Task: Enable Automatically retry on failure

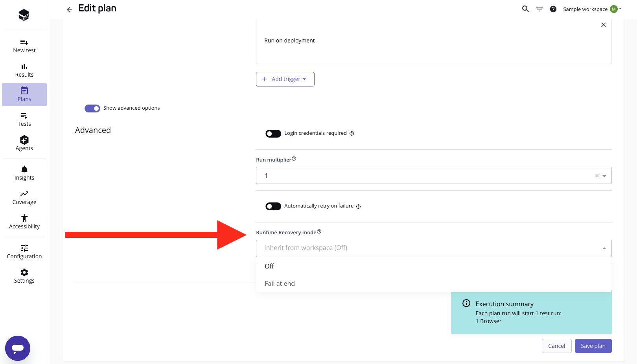Action: [273, 206]
